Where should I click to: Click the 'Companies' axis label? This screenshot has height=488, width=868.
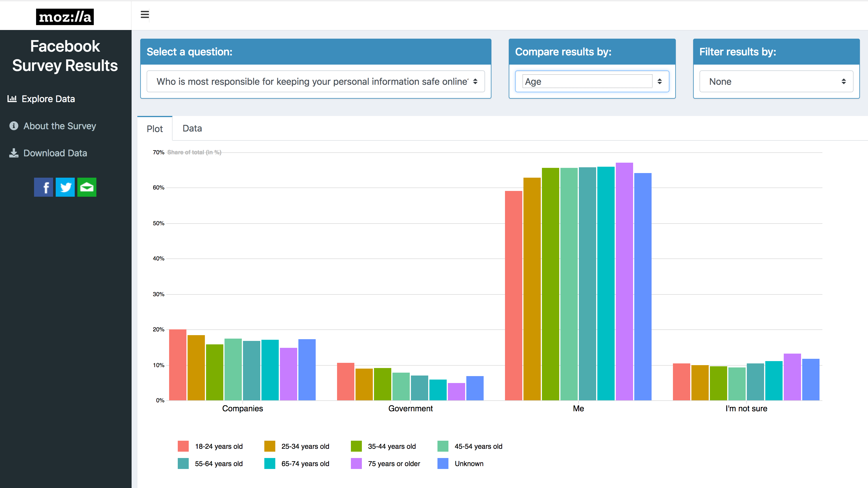click(x=243, y=408)
